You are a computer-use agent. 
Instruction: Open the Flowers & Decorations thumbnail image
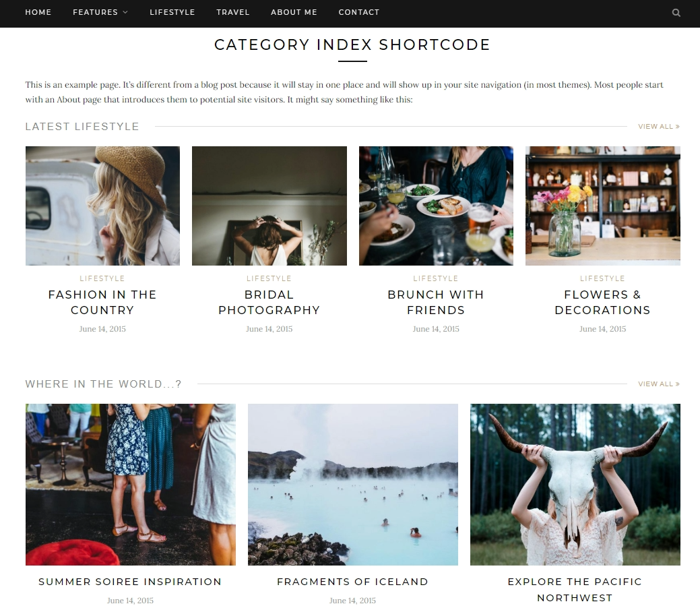pyautogui.click(x=603, y=206)
